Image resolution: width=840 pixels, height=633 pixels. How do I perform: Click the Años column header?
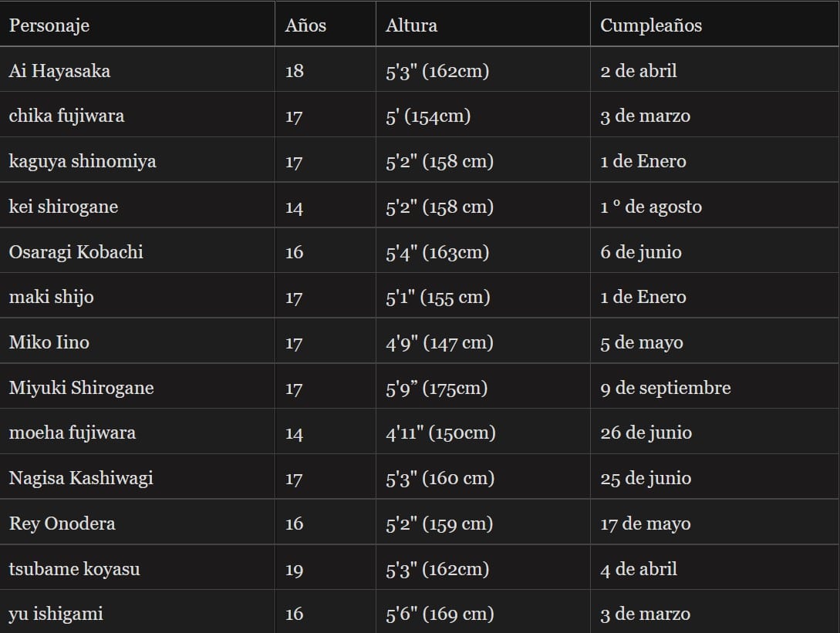point(305,25)
